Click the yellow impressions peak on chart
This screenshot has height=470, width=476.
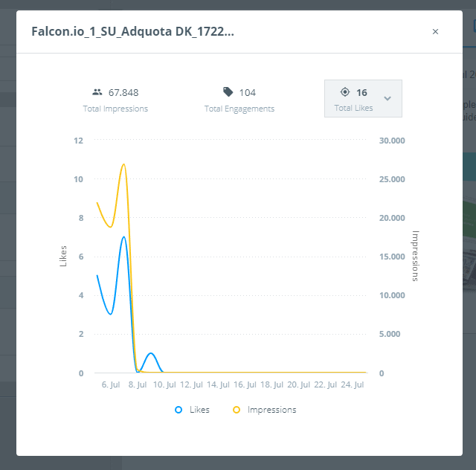[123, 164]
